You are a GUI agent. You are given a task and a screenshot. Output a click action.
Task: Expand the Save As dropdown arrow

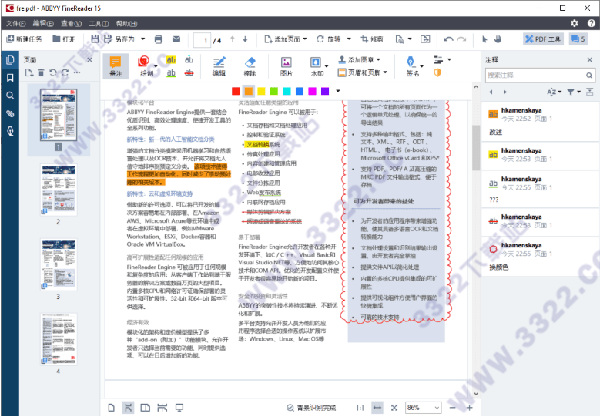143,39
